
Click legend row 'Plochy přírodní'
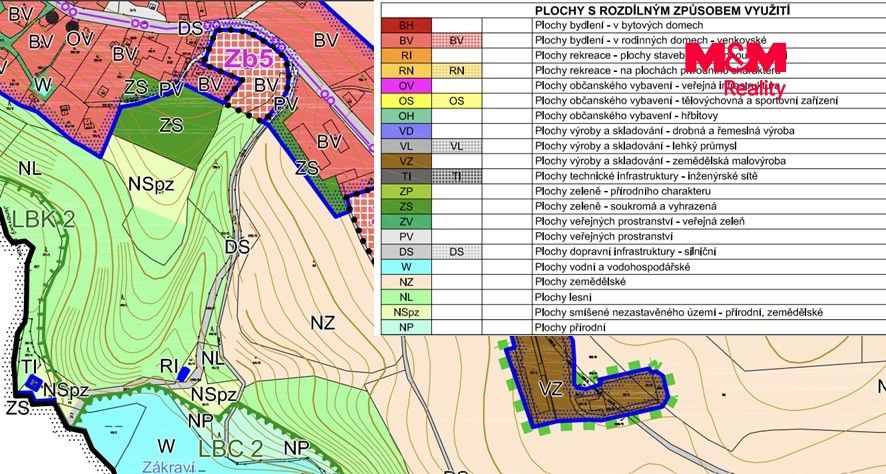[x=633, y=327]
